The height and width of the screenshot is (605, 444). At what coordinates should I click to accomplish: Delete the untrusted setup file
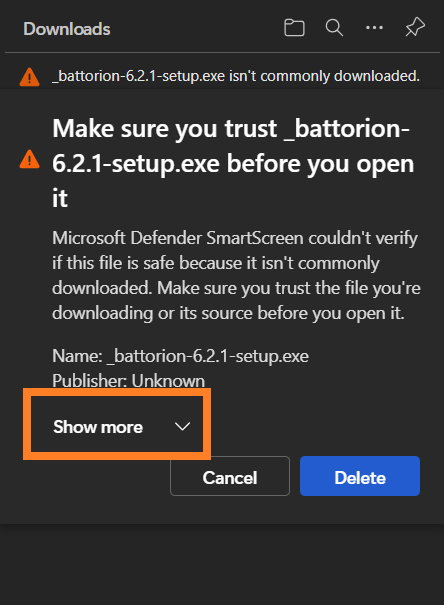[360, 476]
